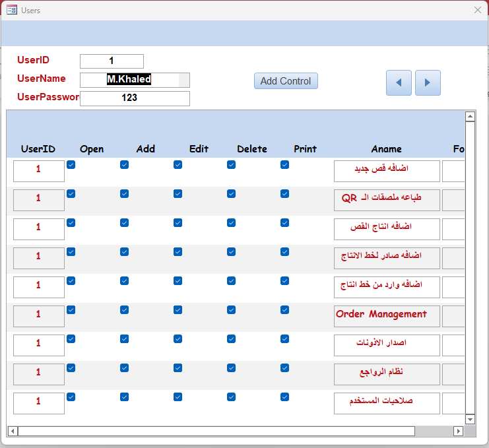Image resolution: width=489 pixels, height=448 pixels.
Task: Click the اضافه قص جديد Aname field
Action: (387, 171)
